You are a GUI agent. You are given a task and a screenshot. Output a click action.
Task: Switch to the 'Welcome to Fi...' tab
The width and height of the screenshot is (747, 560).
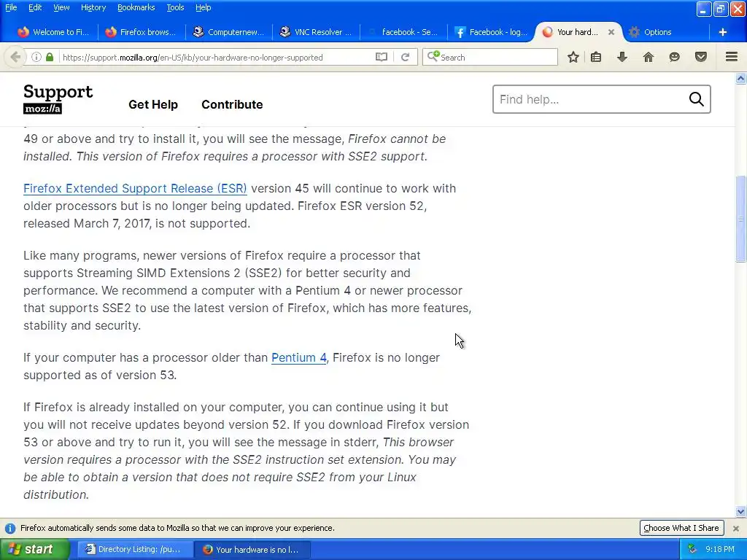pyautogui.click(x=53, y=32)
